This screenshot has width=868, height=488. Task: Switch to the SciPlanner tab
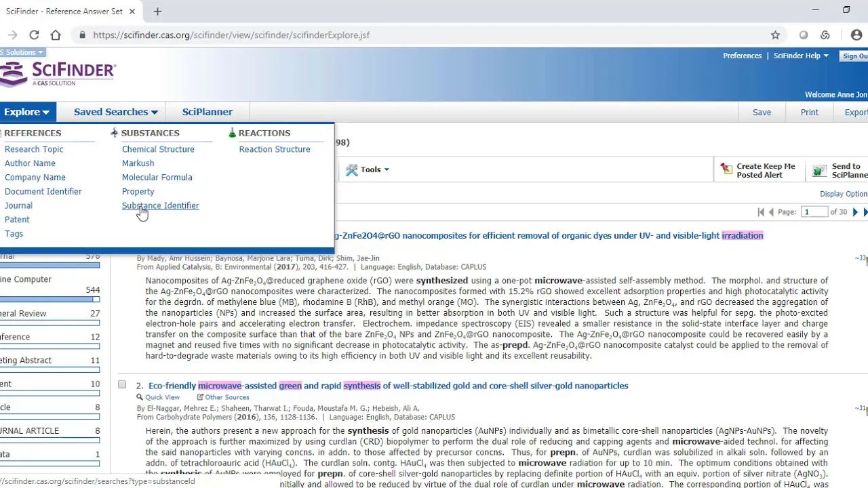pyautogui.click(x=208, y=112)
